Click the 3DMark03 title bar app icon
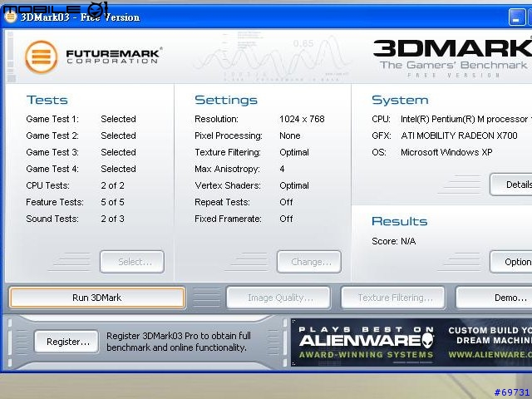The width and height of the screenshot is (532, 399). point(10,16)
